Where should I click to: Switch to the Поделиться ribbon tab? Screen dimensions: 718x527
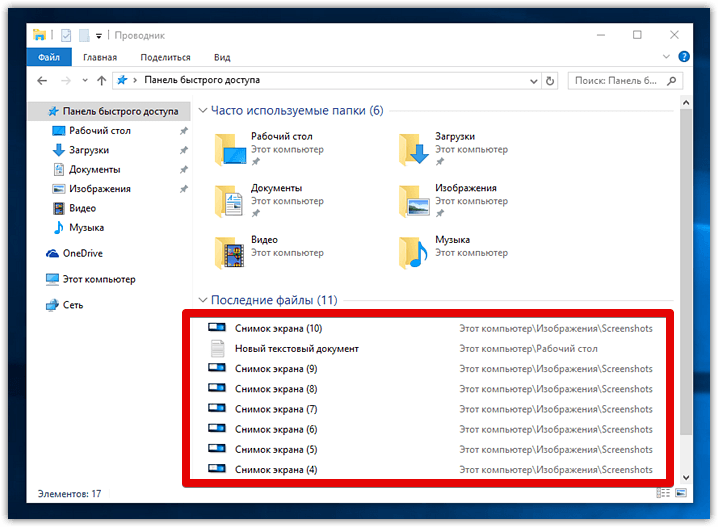tap(165, 57)
